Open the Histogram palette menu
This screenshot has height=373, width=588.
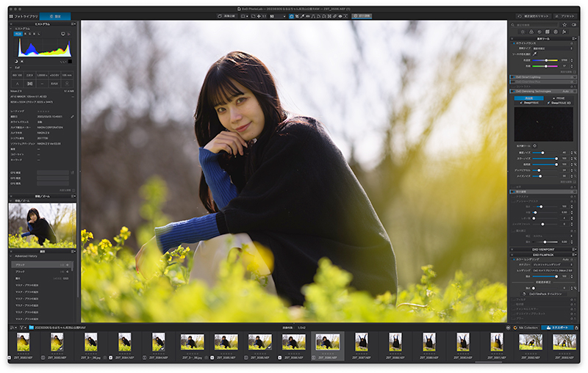(73, 24)
